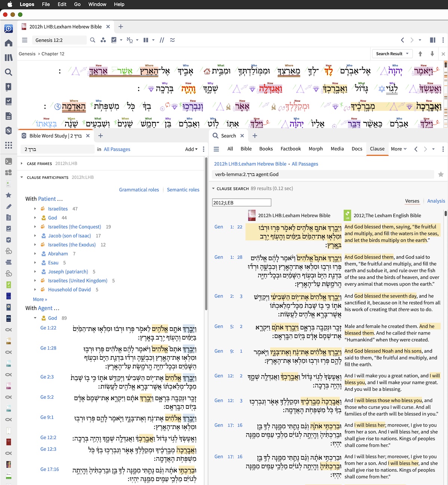Open the Documents page icon in sidebar
448x485 pixels.
point(8,116)
